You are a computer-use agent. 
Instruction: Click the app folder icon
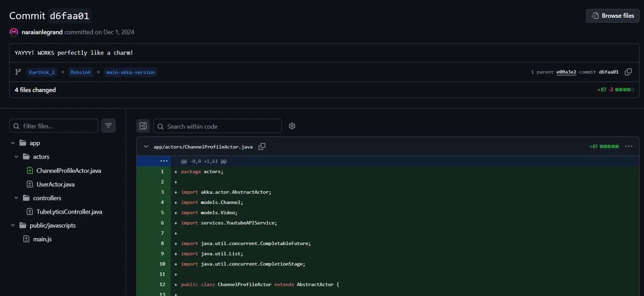point(23,143)
